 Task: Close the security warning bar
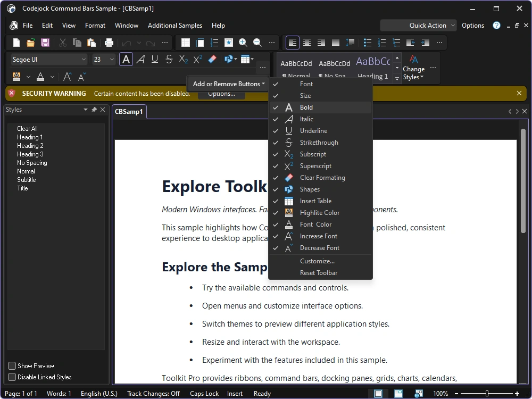tap(519, 93)
